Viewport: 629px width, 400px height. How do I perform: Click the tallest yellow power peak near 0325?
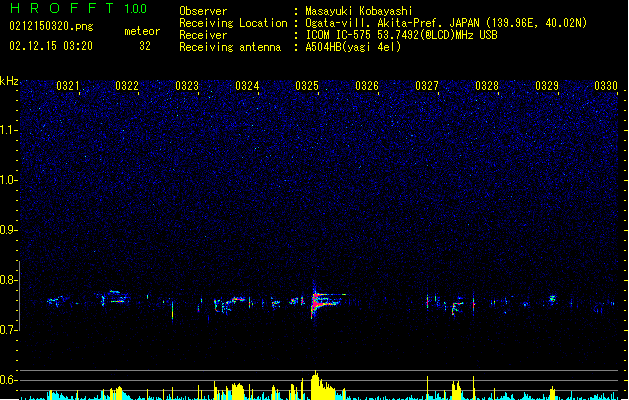[316, 386]
